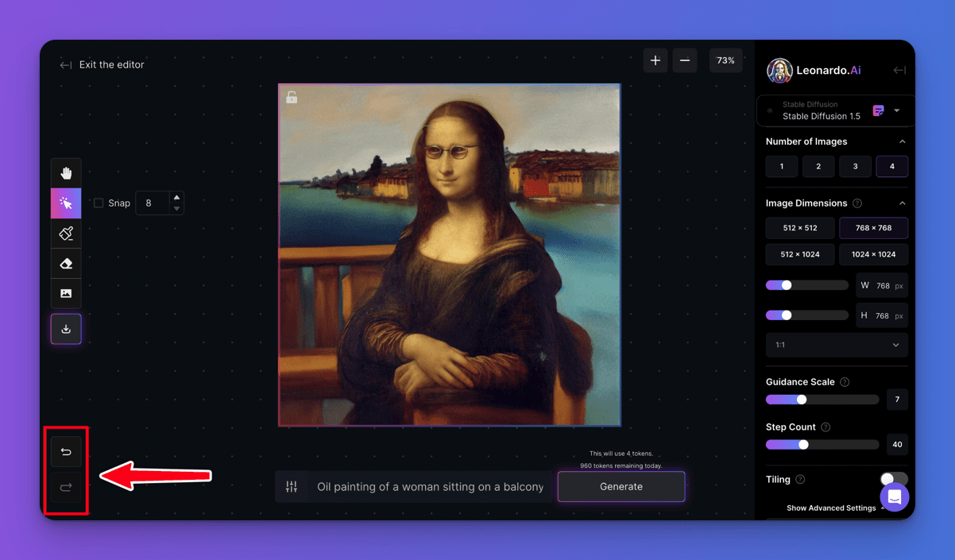The width and height of the screenshot is (955, 560).
Task: Collapse the right settings sidebar
Action: [x=899, y=71]
